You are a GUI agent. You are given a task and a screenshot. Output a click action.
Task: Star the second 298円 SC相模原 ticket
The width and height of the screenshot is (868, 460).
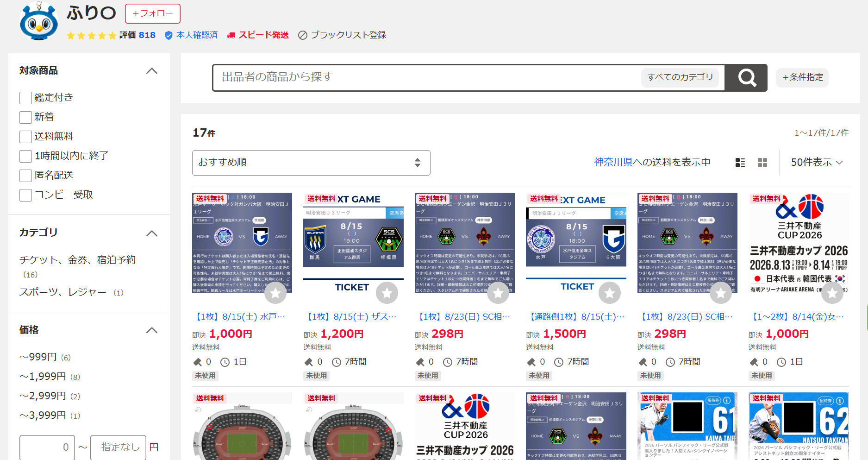(721, 293)
